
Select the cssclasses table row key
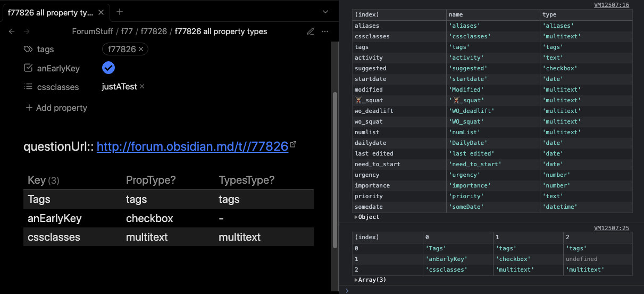tap(54, 237)
